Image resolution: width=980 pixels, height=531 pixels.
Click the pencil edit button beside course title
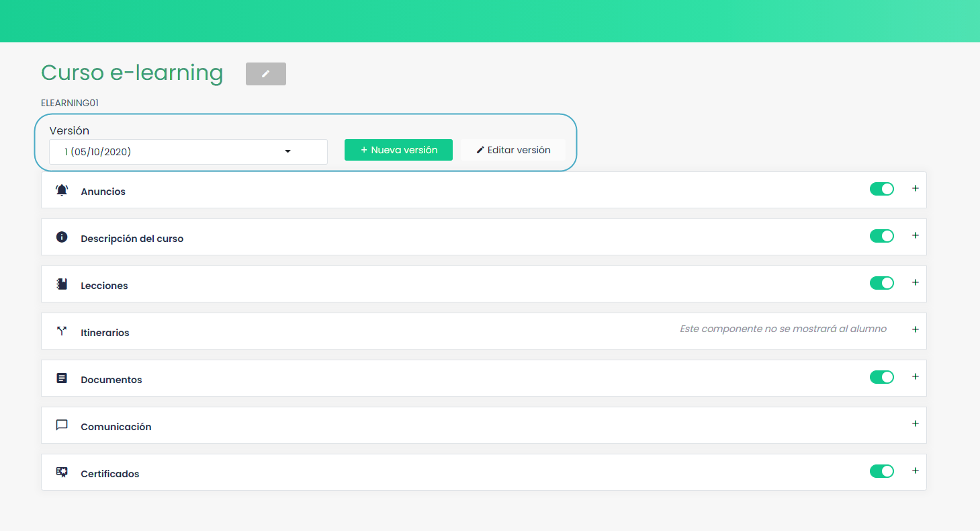tap(265, 74)
